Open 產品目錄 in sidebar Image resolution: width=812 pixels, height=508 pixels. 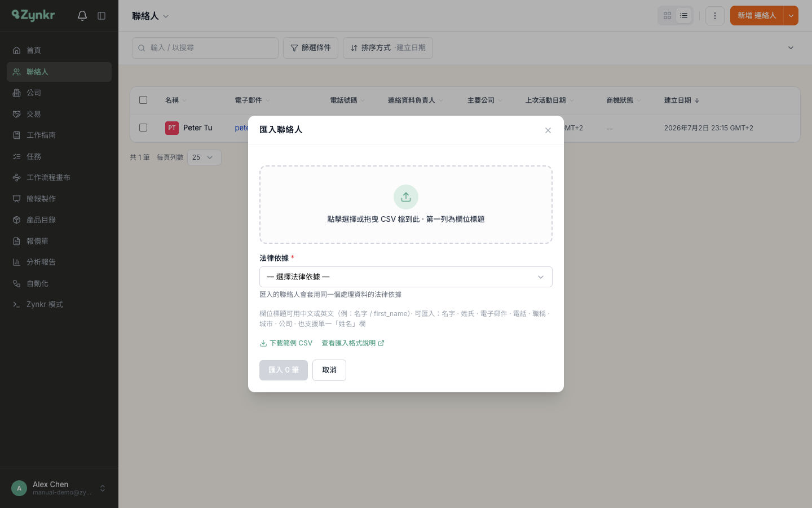pos(59,220)
